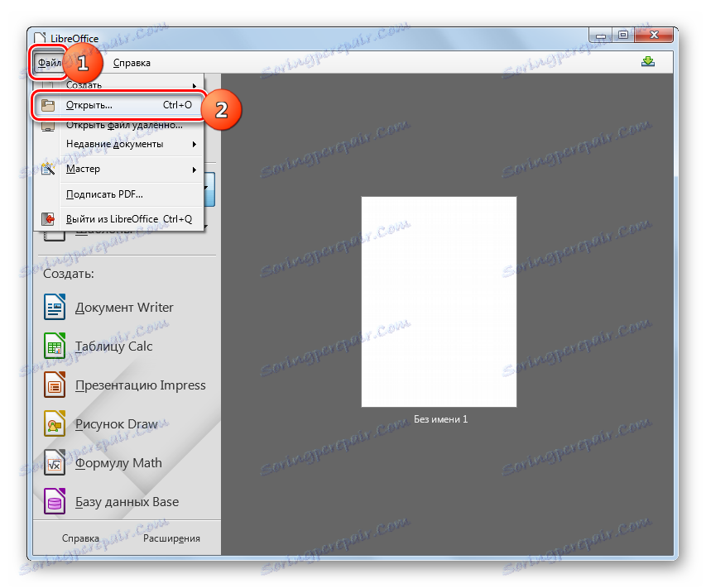Select Подписать PDF... menu item
Viewport: 706px width, 588px height.
click(119, 194)
